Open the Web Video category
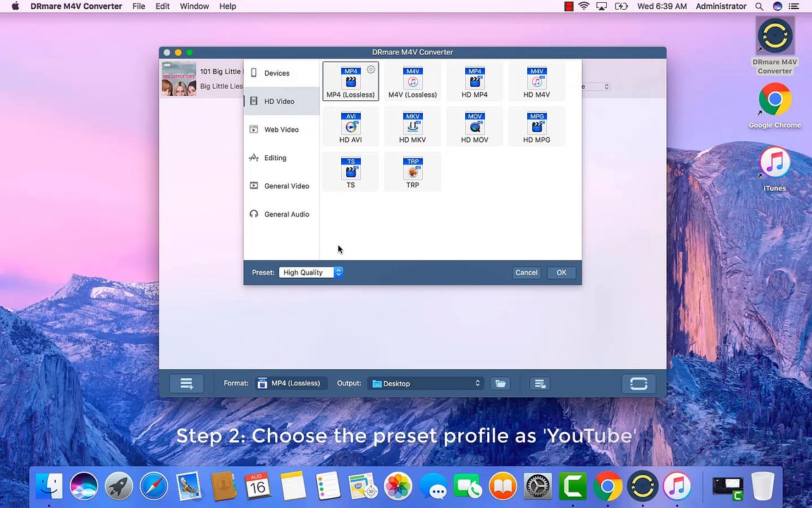This screenshot has height=508, width=812. coord(282,130)
